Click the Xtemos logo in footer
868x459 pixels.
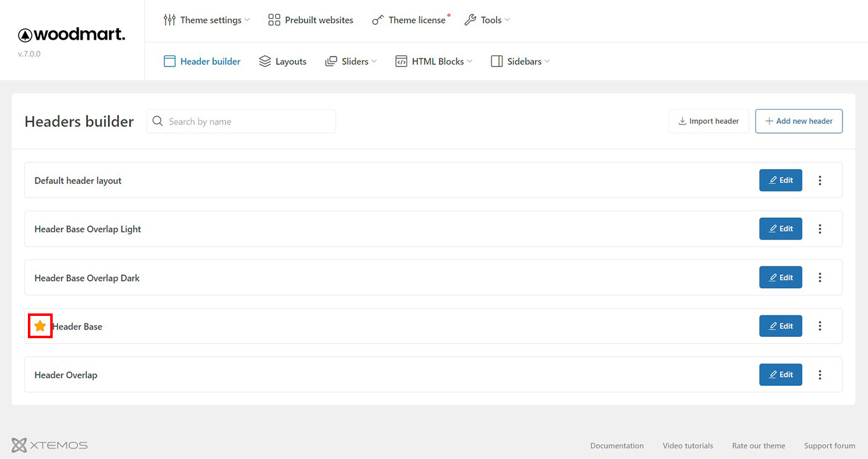50,445
